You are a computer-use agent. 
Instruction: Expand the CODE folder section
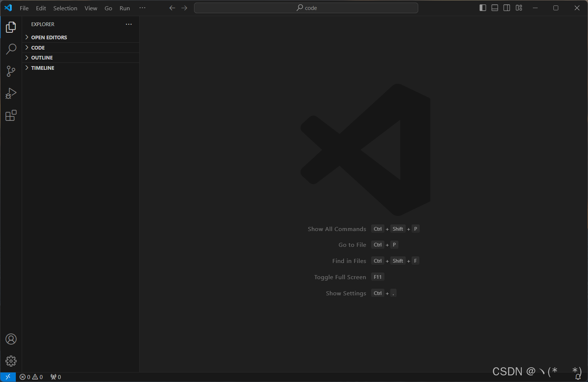tap(80, 48)
